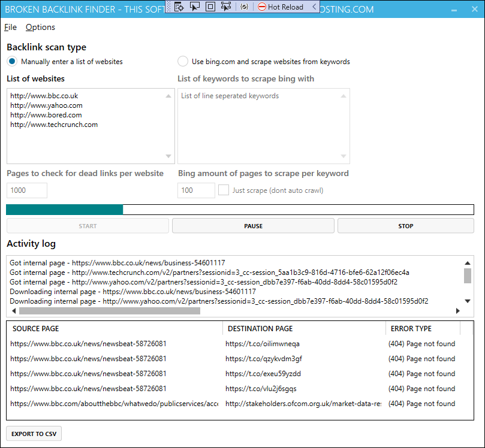
Task: Select the bbc.com/aboutthebbc source page cell
Action: coord(114,404)
